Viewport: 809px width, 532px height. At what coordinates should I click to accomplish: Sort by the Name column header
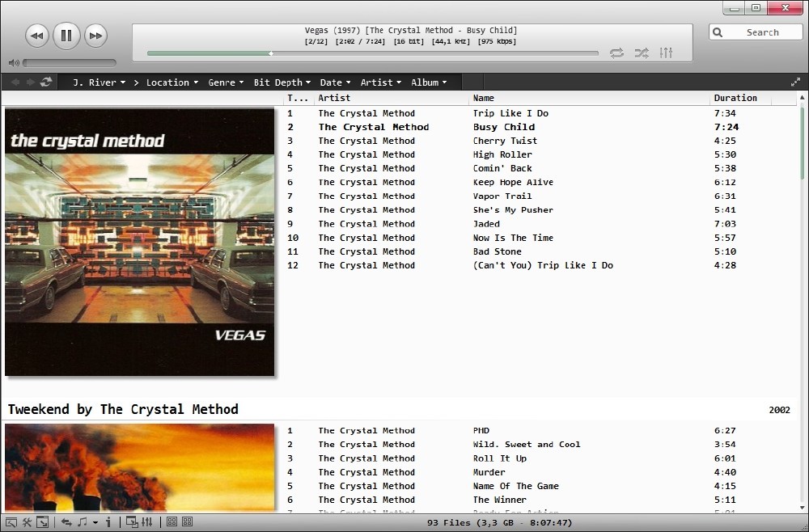[590, 98]
